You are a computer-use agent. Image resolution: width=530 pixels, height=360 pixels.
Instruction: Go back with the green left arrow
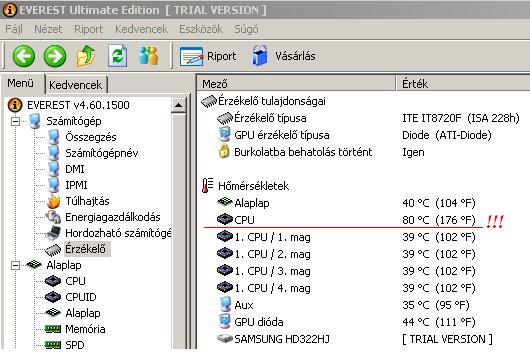pyautogui.click(x=24, y=56)
